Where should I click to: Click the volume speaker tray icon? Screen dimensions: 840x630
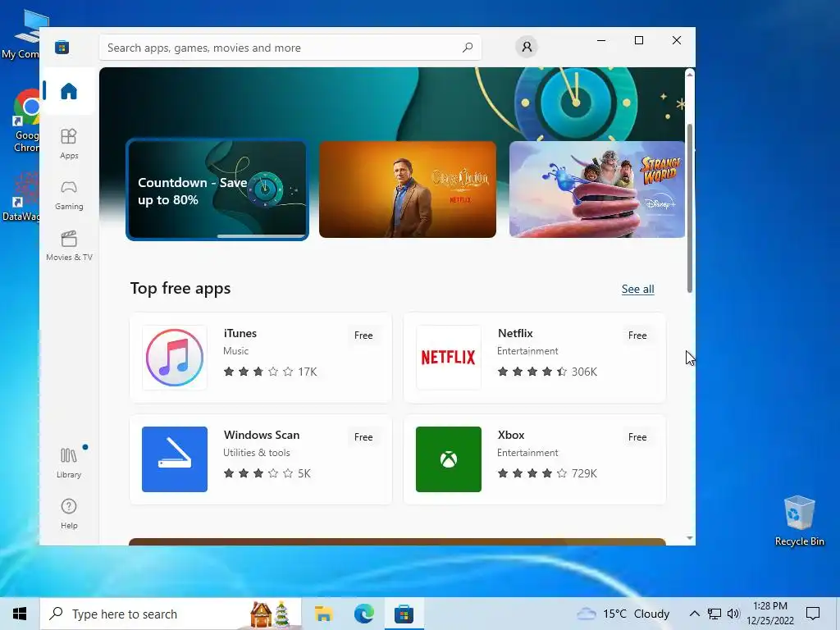click(x=733, y=614)
